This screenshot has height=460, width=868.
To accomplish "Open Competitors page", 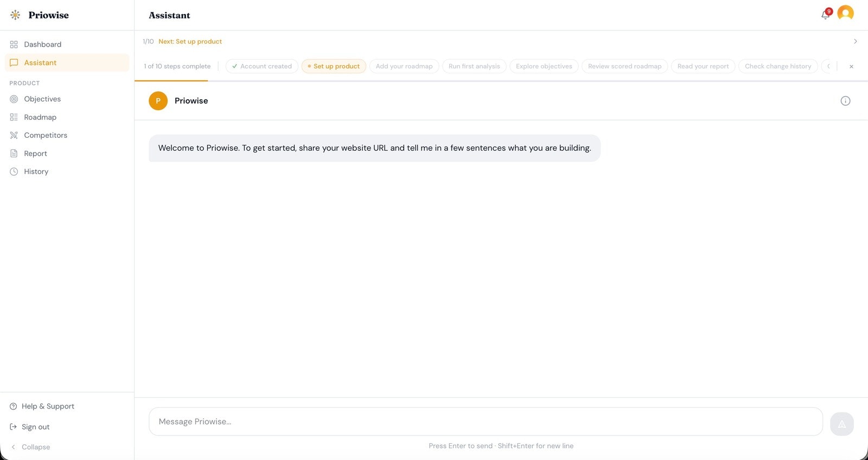I will [x=67, y=136].
